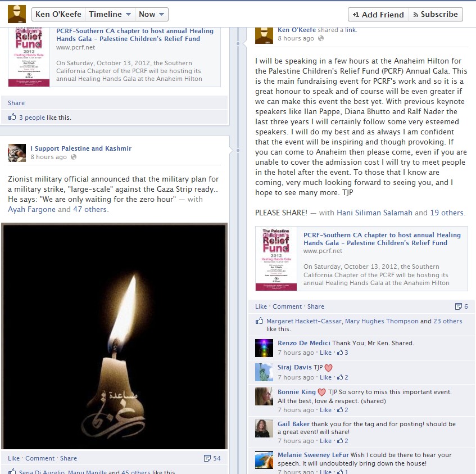Share the candle photo post
The width and height of the screenshot is (476, 474).
coord(69,458)
